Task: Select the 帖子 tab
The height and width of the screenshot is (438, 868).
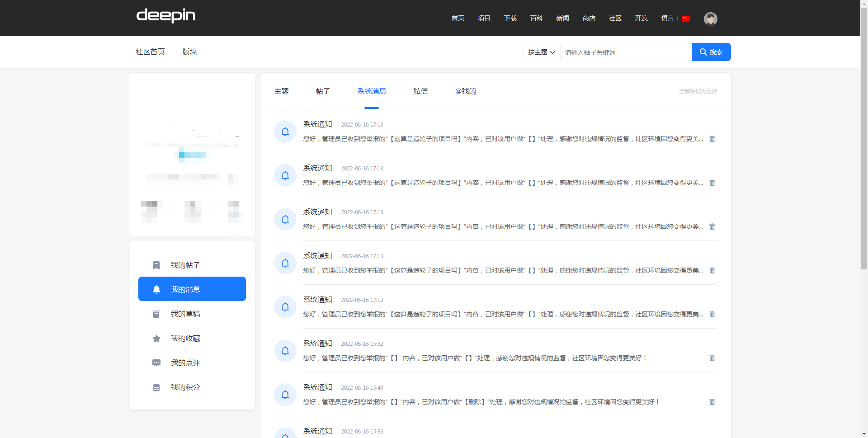Action: pyautogui.click(x=323, y=91)
